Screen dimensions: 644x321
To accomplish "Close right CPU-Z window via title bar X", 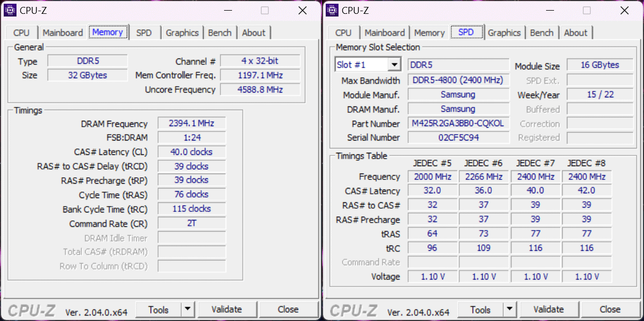I will point(624,10).
